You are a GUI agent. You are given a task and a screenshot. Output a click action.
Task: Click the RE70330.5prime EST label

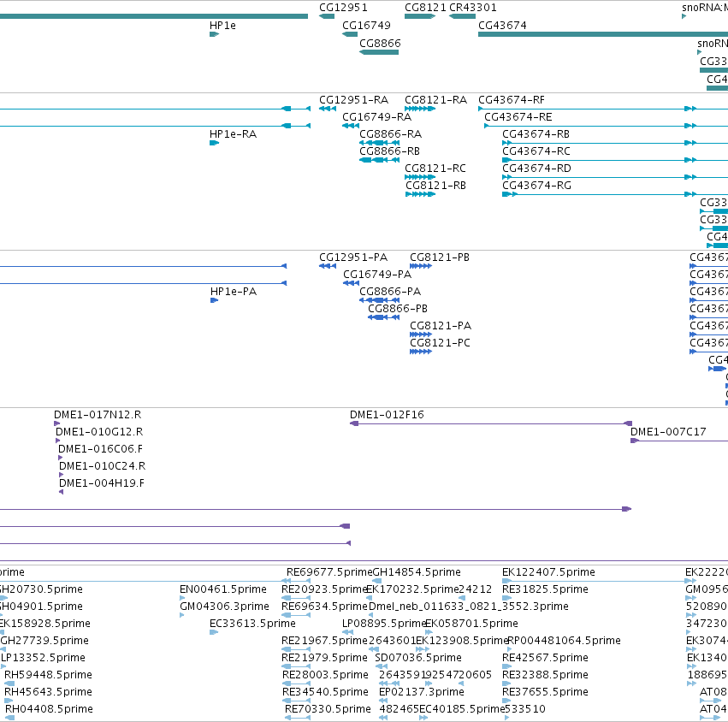328,710
